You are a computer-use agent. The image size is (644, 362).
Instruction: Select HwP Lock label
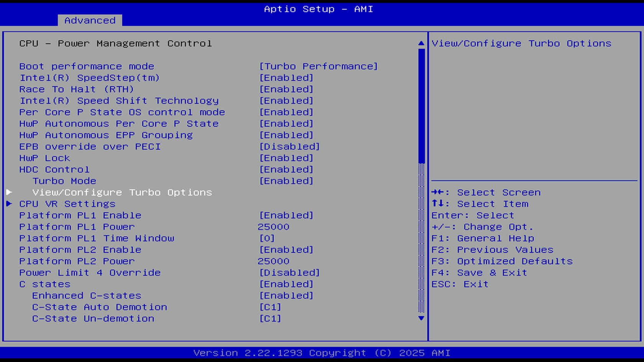(44, 158)
